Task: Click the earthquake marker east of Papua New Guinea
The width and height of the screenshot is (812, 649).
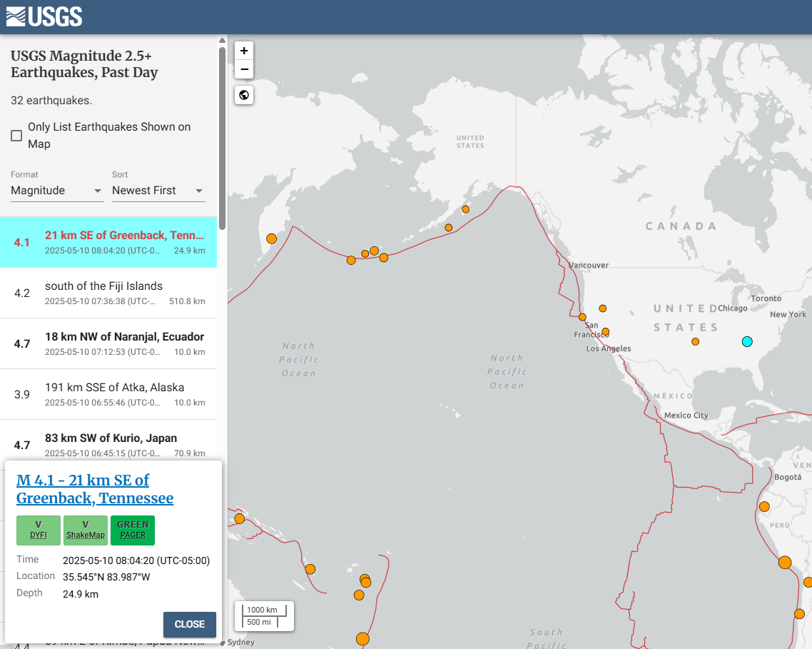Action: pos(239,518)
